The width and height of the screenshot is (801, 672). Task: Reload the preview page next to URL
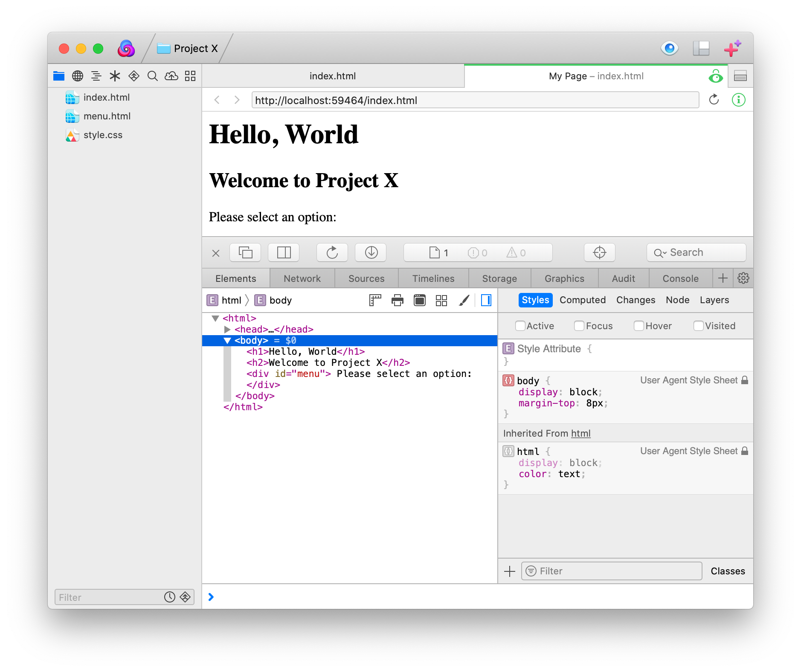point(714,100)
